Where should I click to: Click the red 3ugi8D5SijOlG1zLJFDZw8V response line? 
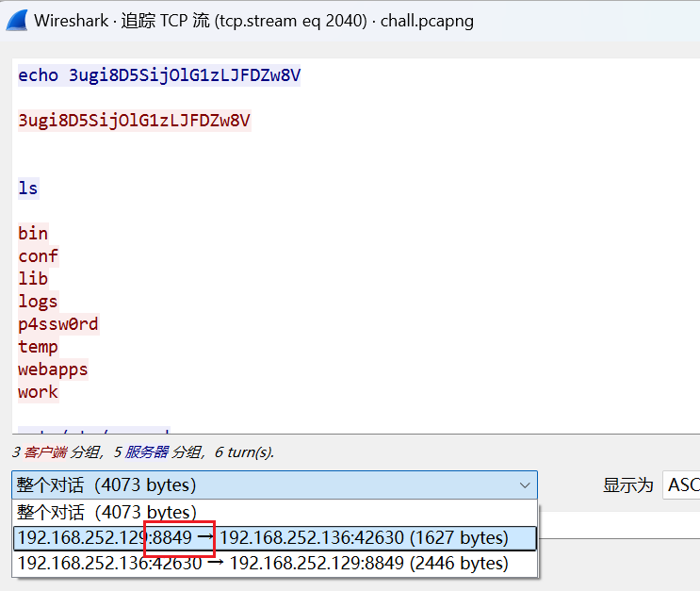[x=134, y=121]
